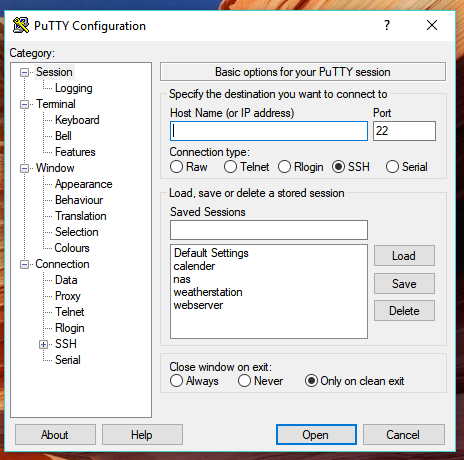
Task: Open the Translation category
Action: pyautogui.click(x=81, y=216)
